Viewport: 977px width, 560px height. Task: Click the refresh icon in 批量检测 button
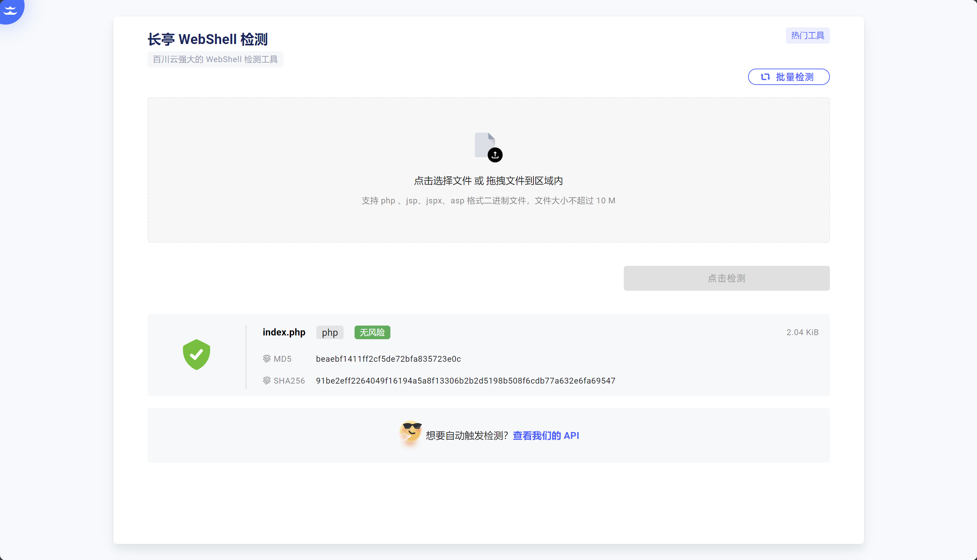(765, 77)
